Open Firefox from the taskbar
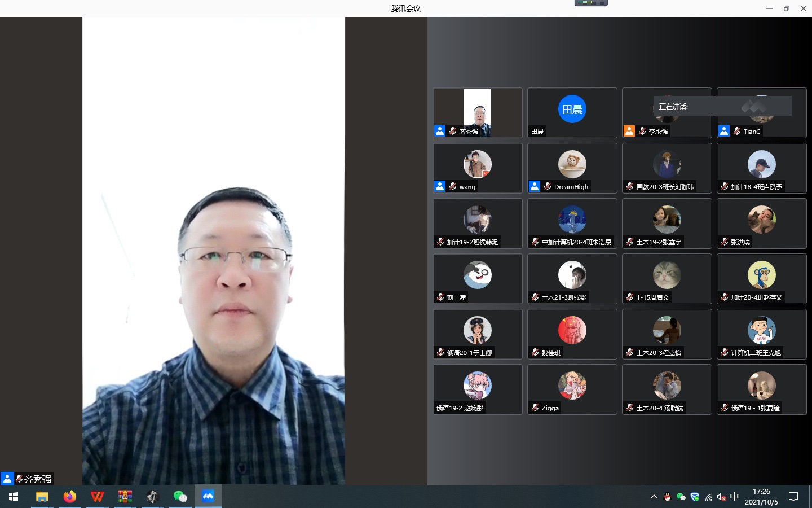This screenshot has width=812, height=508. pyautogui.click(x=69, y=497)
